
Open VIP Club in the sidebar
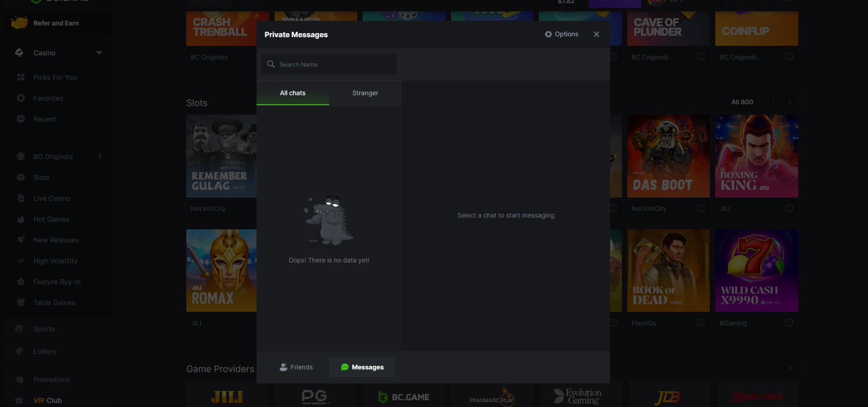click(x=48, y=401)
